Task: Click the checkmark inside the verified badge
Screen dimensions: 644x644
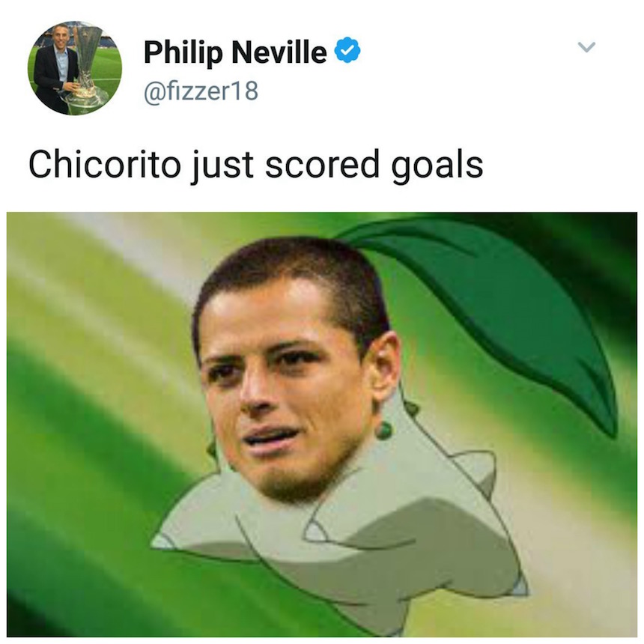Action: pyautogui.click(x=347, y=50)
